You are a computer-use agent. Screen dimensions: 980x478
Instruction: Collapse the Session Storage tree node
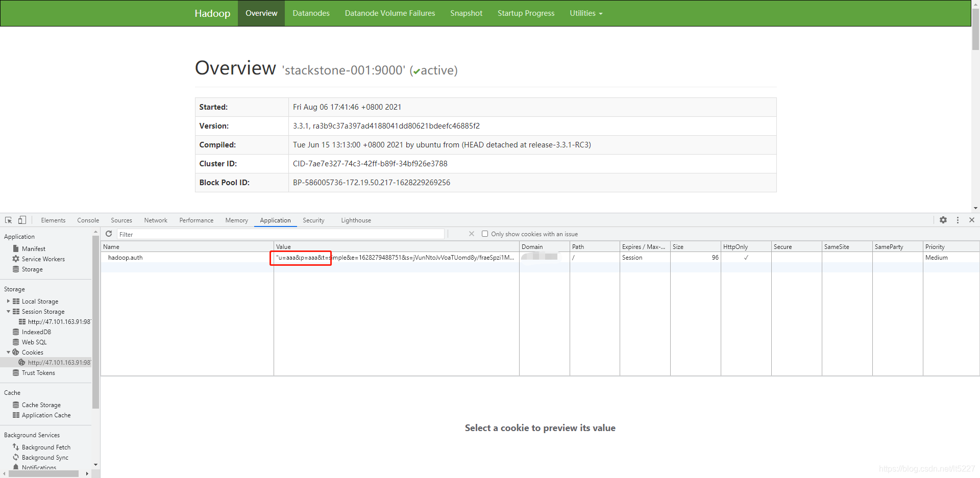pyautogui.click(x=8, y=311)
